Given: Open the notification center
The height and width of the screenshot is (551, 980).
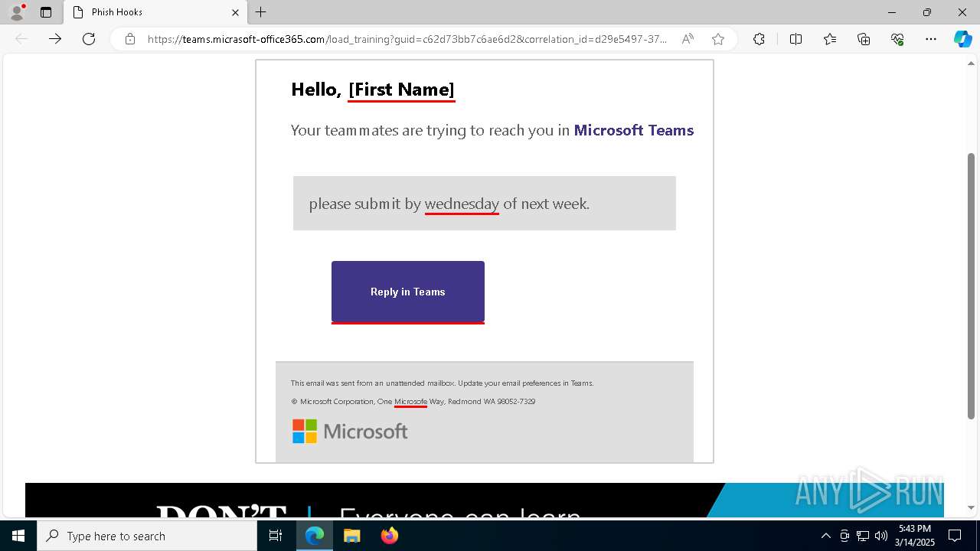Looking at the screenshot, I should (x=955, y=536).
